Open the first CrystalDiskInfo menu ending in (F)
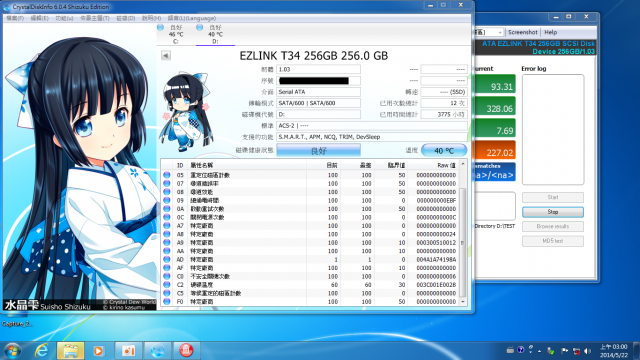 point(15,18)
